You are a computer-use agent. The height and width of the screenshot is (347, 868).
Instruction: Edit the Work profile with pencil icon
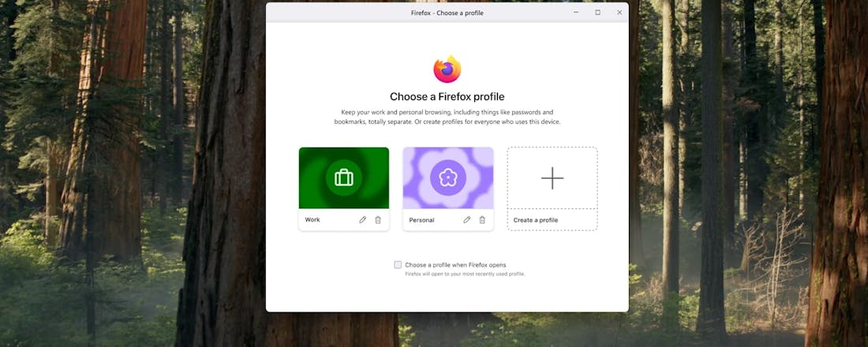363,220
